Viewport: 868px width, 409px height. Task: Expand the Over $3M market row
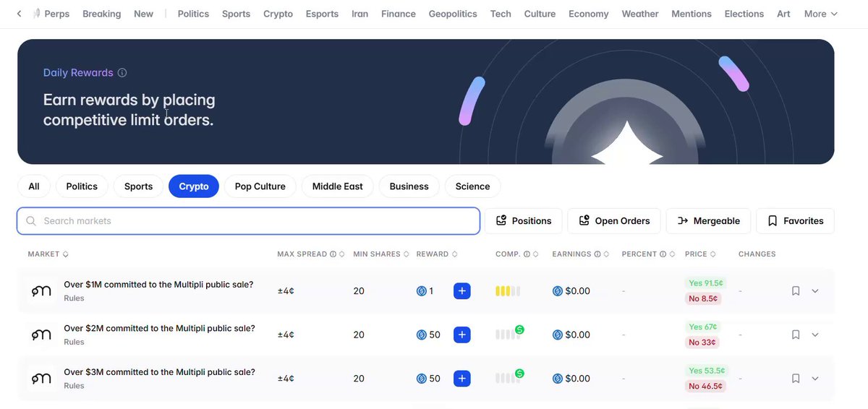[815, 379]
